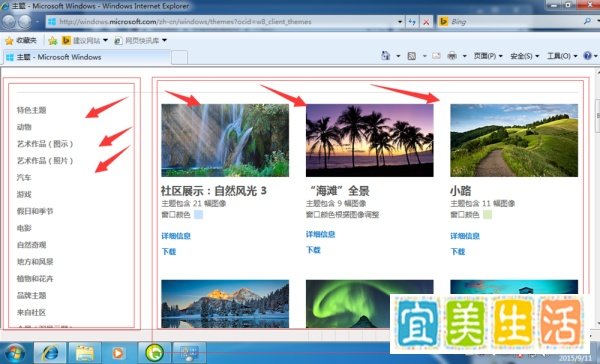Open the 安全(S) menu
Image resolution: width=600 pixels, height=364 pixels.
pos(525,56)
